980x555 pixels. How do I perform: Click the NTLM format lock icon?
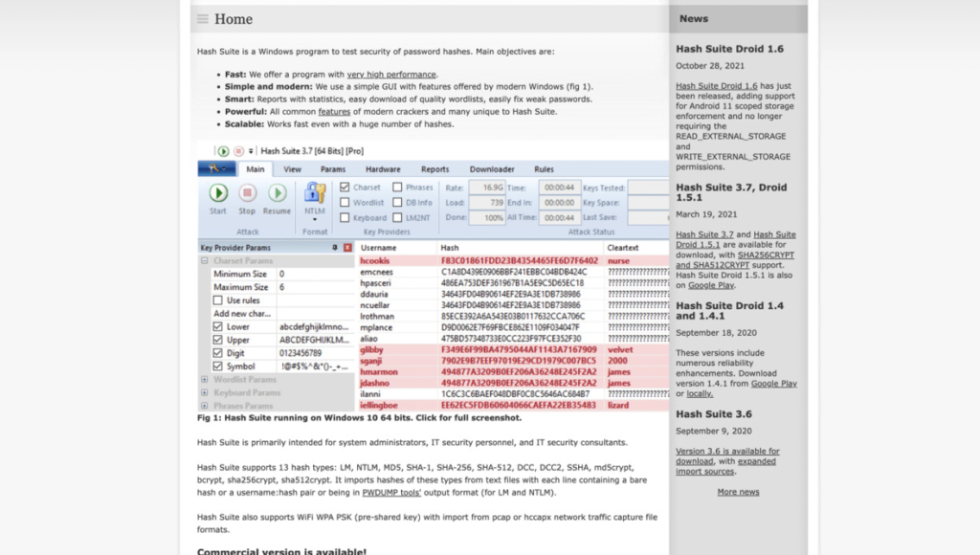pos(313,193)
